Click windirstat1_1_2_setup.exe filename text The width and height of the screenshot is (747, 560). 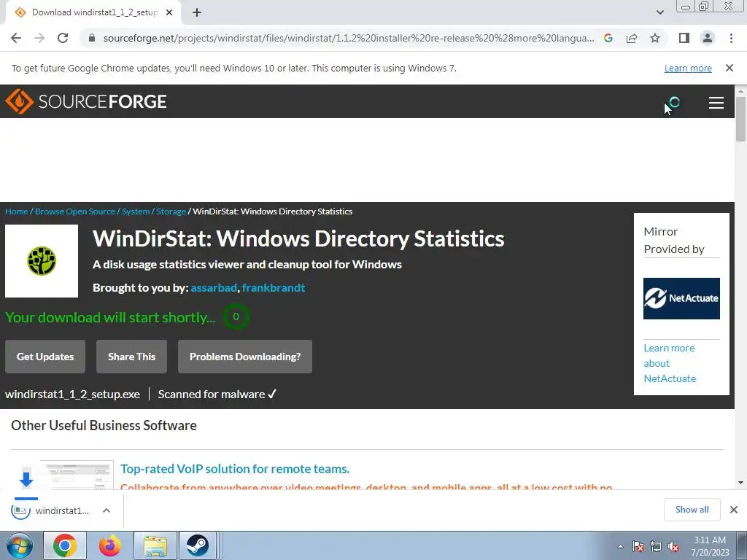point(72,394)
